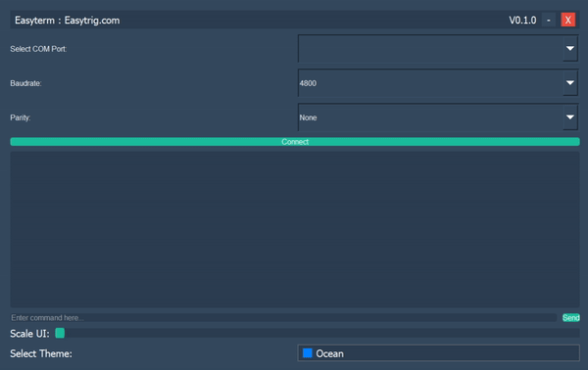Viewport: 588px width, 370px height.
Task: Click the 'Easyterm : Easytrig.com' title text
Action: [x=67, y=21]
